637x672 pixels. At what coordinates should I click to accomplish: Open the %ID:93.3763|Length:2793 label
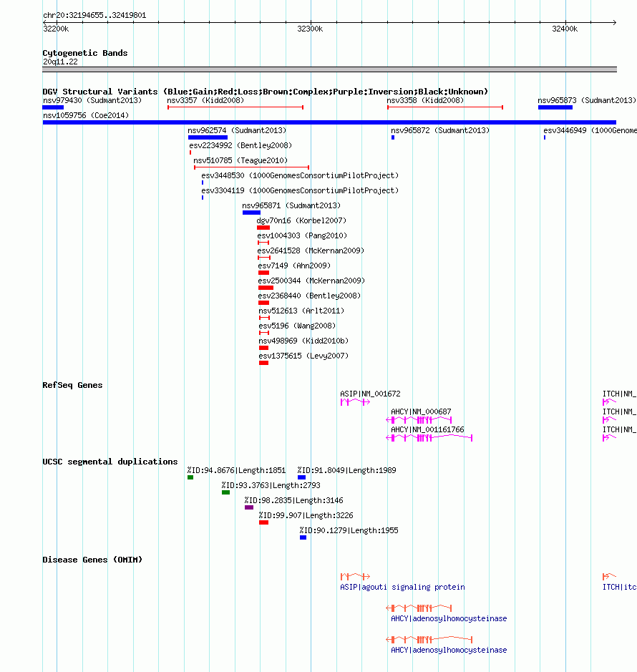[271, 485]
